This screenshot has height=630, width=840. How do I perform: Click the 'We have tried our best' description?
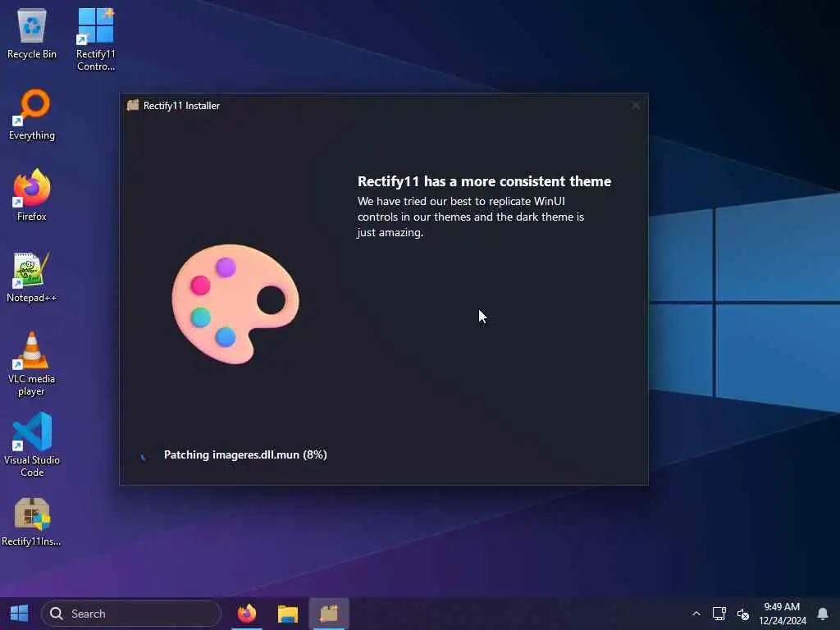point(471,217)
